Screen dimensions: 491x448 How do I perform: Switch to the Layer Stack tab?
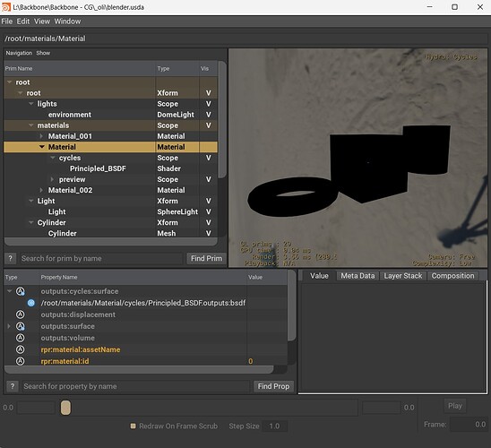tap(403, 276)
